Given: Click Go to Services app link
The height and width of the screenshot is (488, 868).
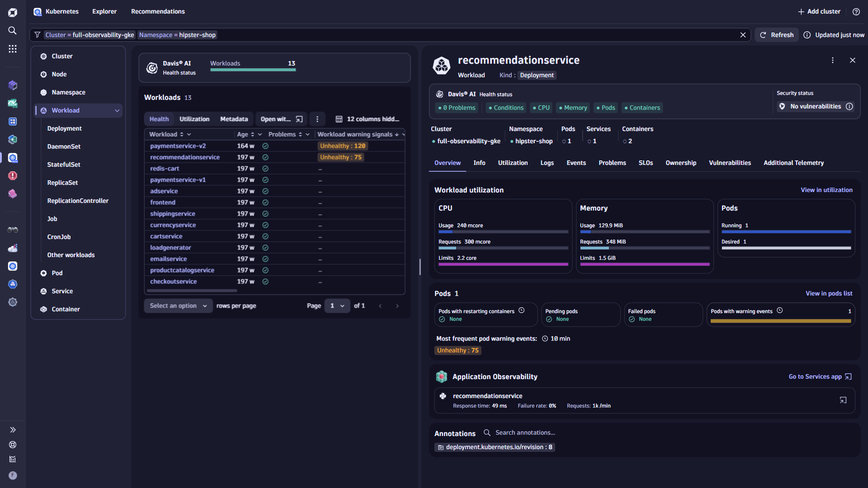Looking at the screenshot, I should [x=820, y=376].
